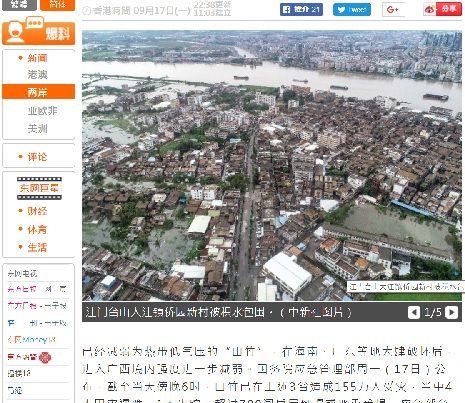Image resolution: width=465 pixels, height=403 pixels.
Task: Open the 东网电视 link
Action: 22,273
